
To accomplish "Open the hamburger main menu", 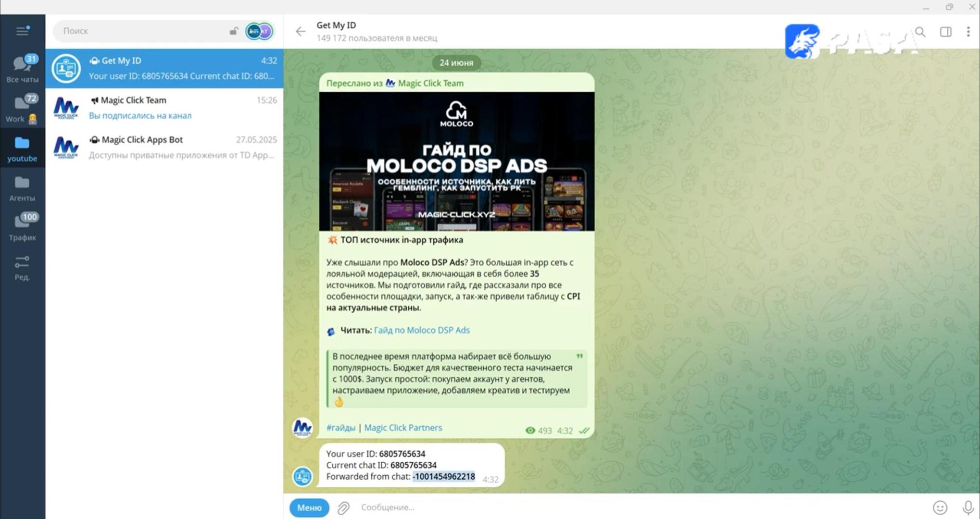I will click(22, 31).
